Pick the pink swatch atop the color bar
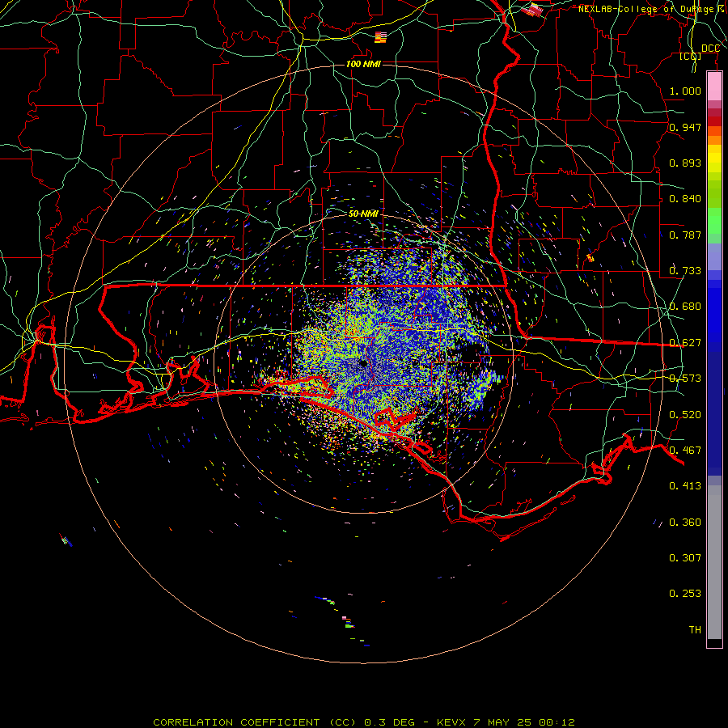728x728 pixels. tap(714, 86)
